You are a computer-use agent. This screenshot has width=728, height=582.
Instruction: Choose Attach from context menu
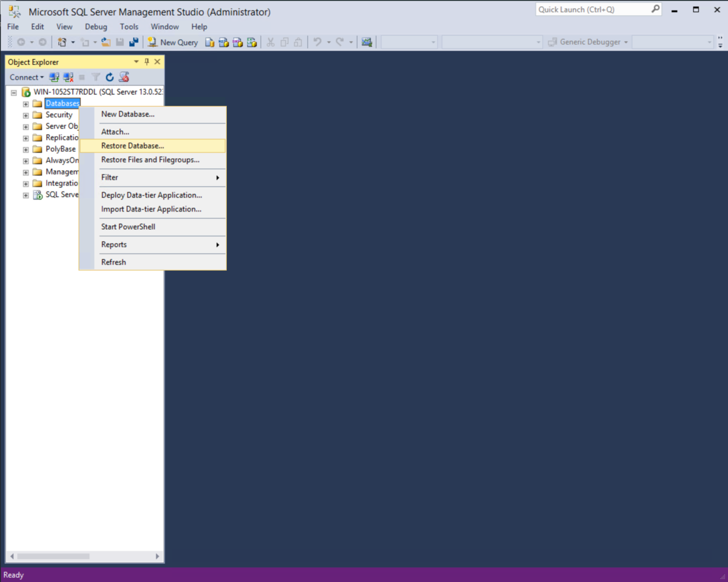pos(153,132)
